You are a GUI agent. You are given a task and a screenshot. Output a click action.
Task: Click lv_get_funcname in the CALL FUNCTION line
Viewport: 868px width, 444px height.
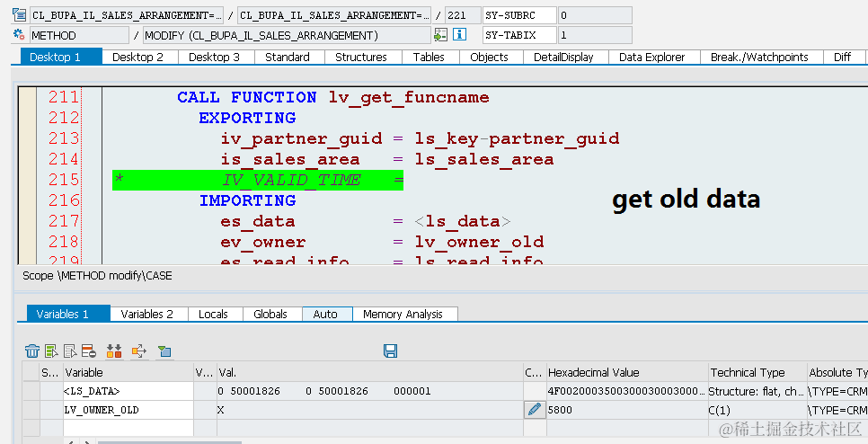click(409, 97)
